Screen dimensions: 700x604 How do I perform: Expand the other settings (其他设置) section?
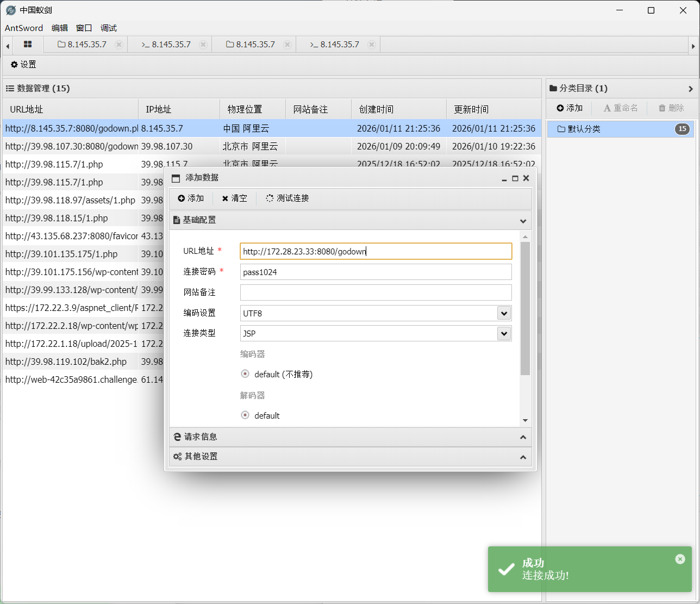tap(350, 457)
